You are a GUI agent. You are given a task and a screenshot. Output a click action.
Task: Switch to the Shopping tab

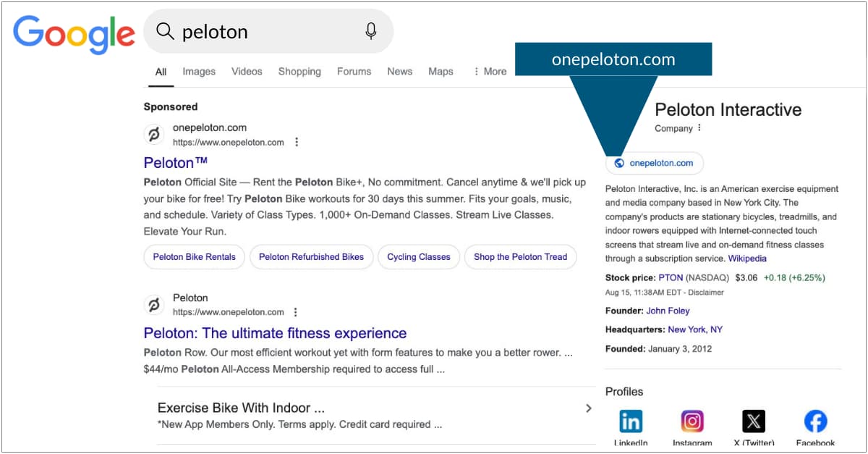[x=299, y=71]
